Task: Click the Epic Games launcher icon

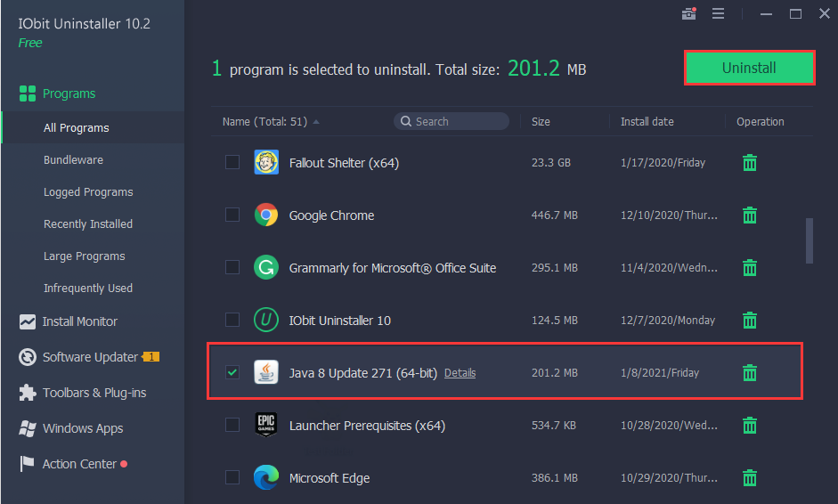Action: point(266,425)
